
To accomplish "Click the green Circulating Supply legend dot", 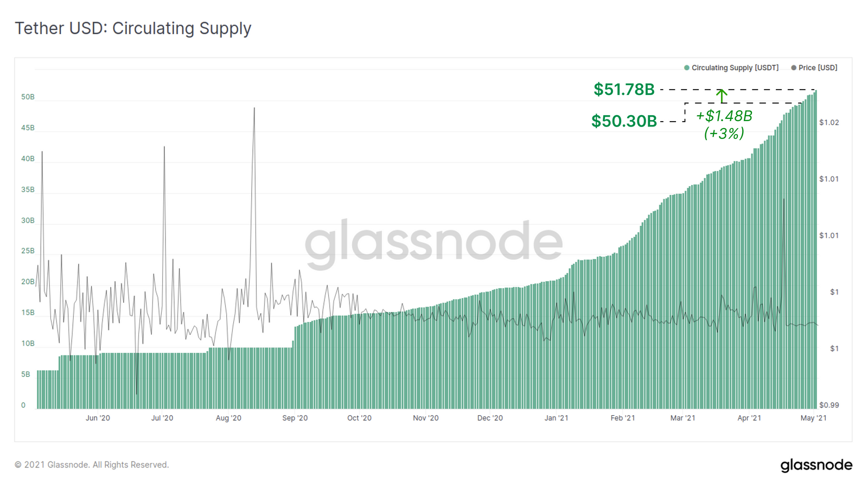I will (686, 68).
